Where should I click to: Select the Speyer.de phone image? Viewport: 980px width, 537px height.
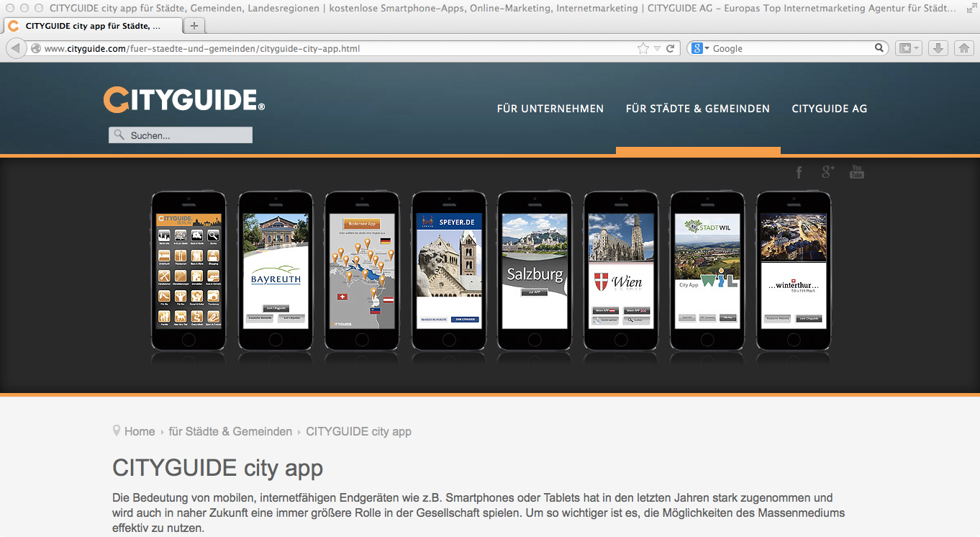[x=448, y=271]
